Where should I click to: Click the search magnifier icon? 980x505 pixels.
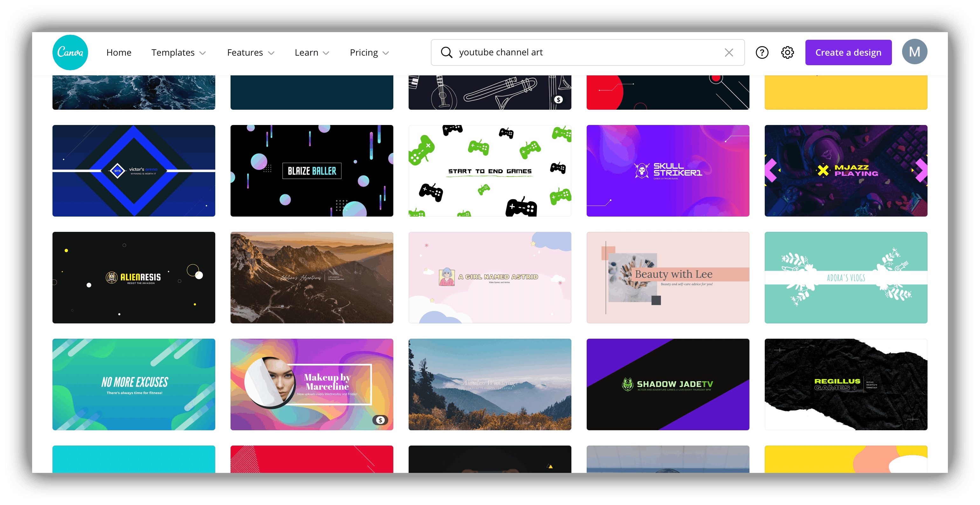pos(446,53)
